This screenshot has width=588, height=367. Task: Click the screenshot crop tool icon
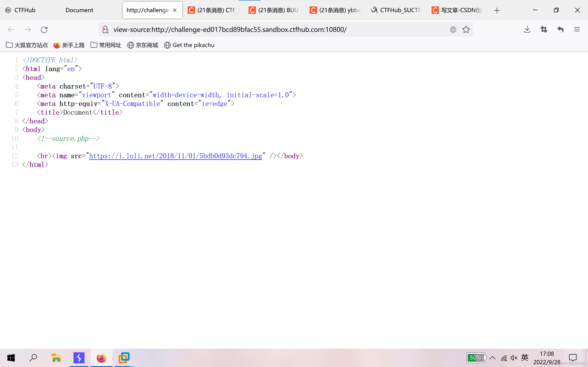coord(544,30)
